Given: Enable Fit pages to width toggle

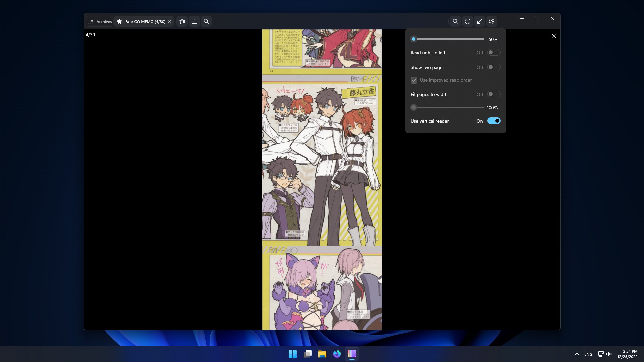Looking at the screenshot, I should coord(494,94).
